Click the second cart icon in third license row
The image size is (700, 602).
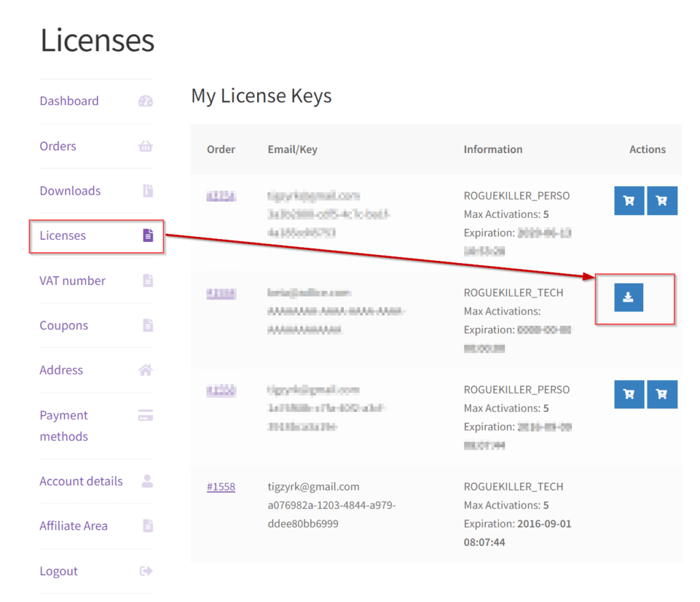click(662, 394)
